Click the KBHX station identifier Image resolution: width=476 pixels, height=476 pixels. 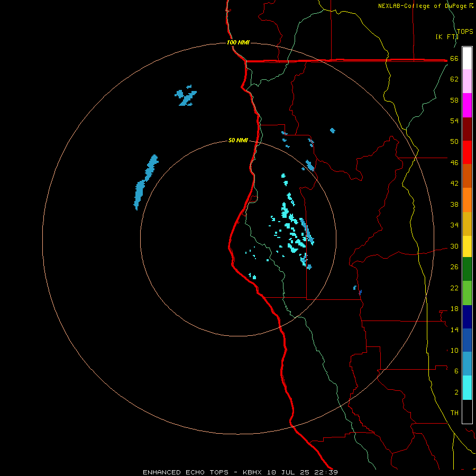252,472
